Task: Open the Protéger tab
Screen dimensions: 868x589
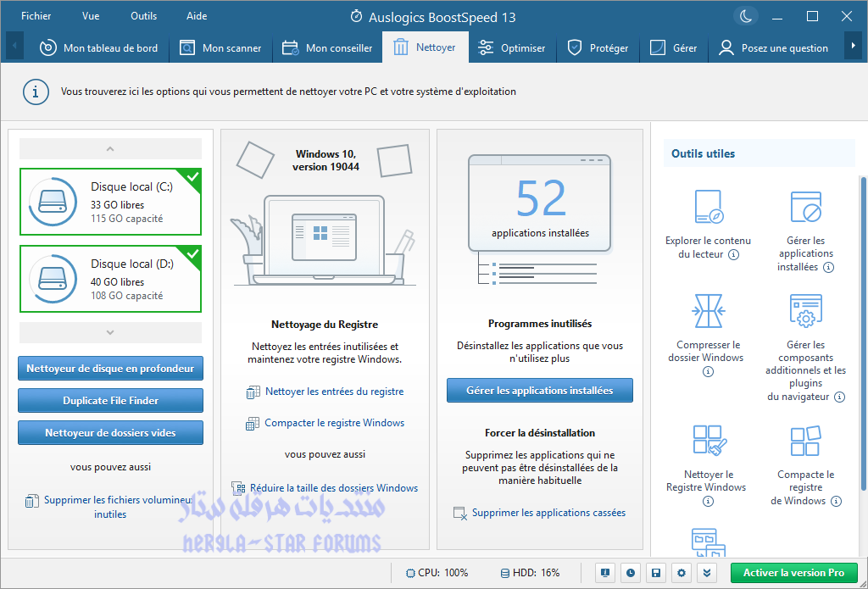Action: [598, 47]
